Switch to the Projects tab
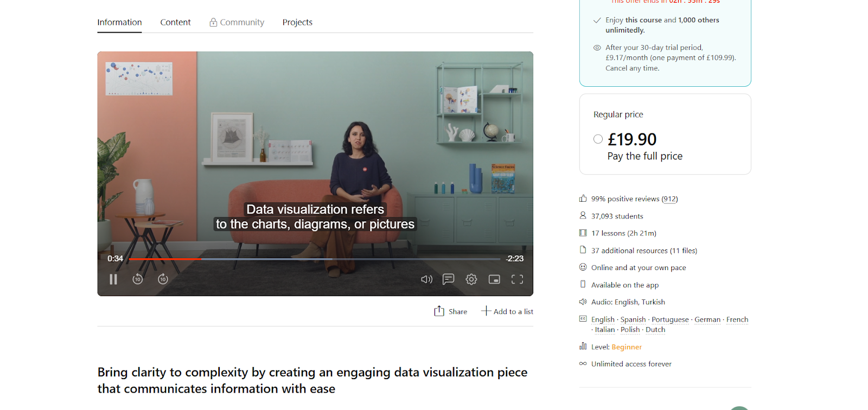Viewport: 868px width, 410px height. pos(297,22)
